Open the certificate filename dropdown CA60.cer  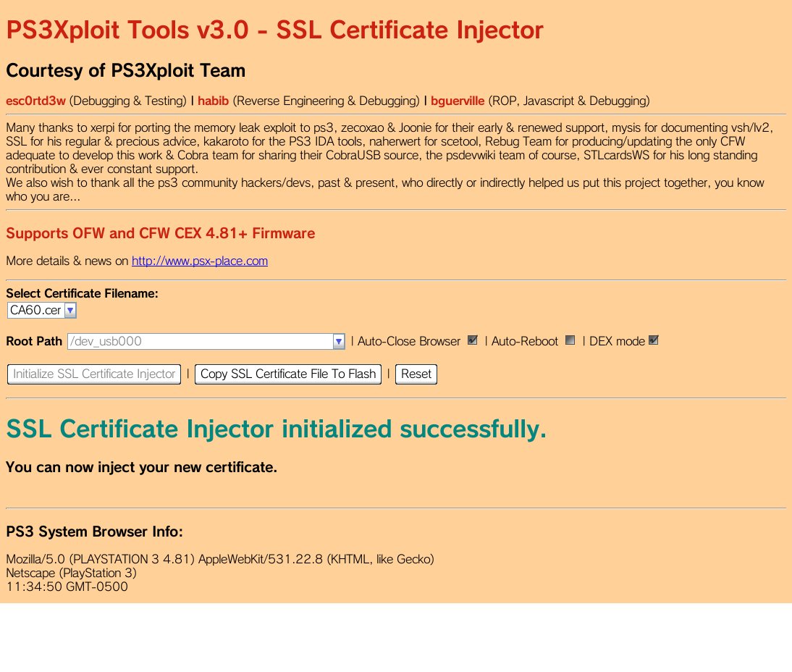click(42, 310)
